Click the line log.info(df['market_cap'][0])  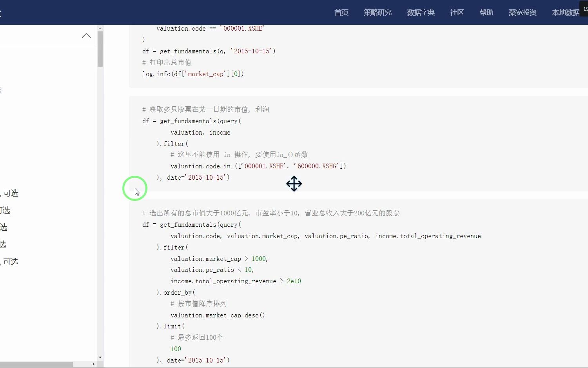coord(193,74)
